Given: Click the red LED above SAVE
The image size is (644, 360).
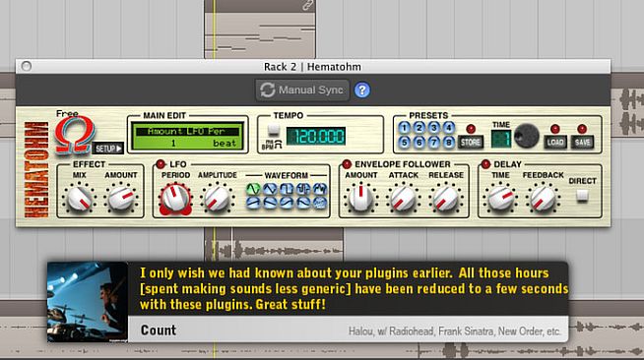Looking at the screenshot, I should 582,129.
